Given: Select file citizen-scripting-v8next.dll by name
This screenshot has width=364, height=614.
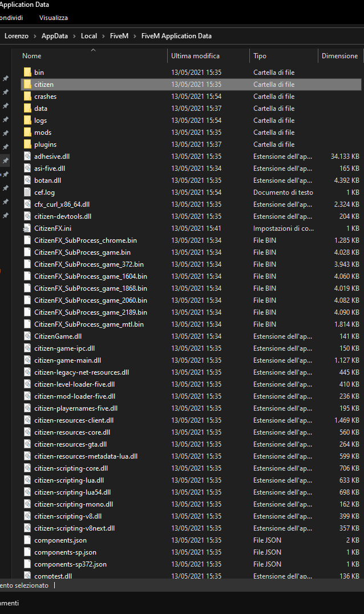Looking at the screenshot, I should (75, 528).
